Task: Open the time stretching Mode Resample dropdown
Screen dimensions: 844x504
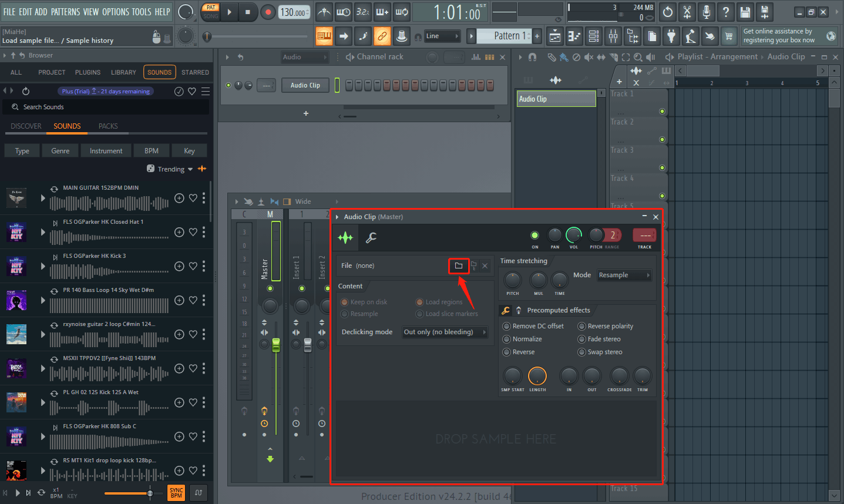Action: click(x=624, y=275)
